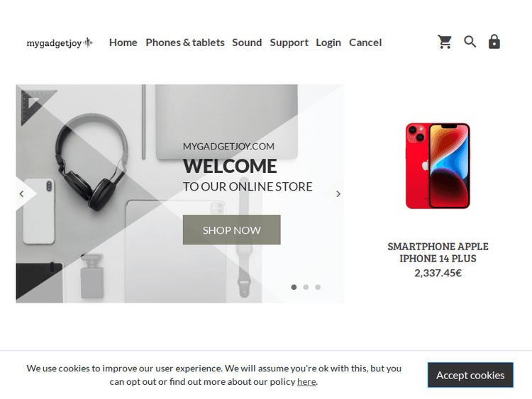Click the red iPhone 14 Plus image

tap(438, 166)
